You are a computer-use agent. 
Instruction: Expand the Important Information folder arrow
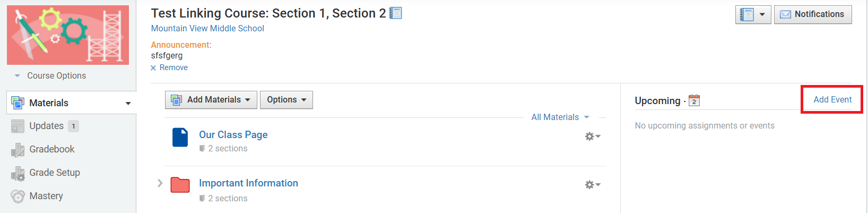[x=160, y=183]
